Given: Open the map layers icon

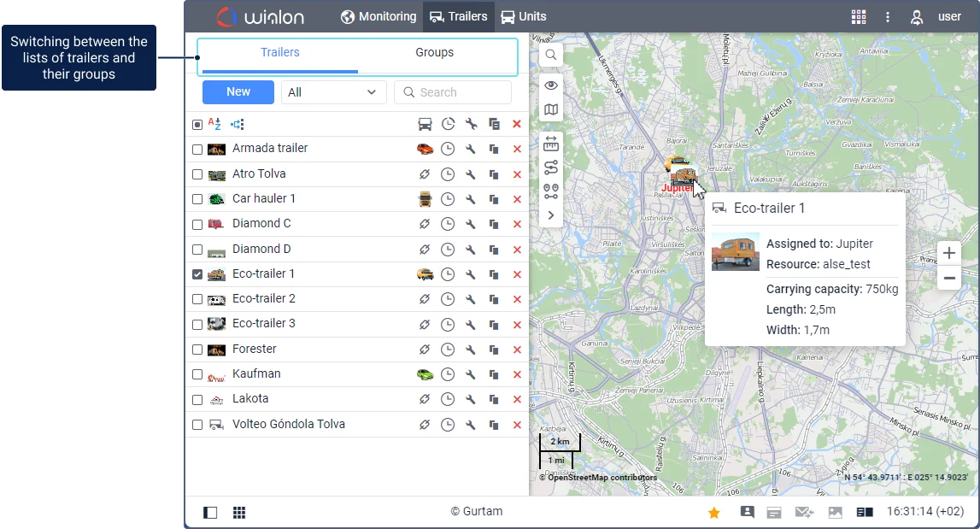Looking at the screenshot, I should [x=550, y=110].
